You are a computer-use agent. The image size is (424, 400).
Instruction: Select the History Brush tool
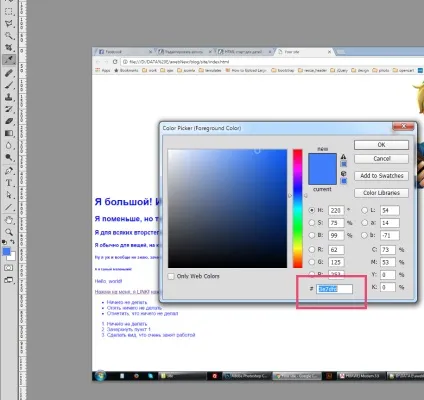tap(9, 109)
